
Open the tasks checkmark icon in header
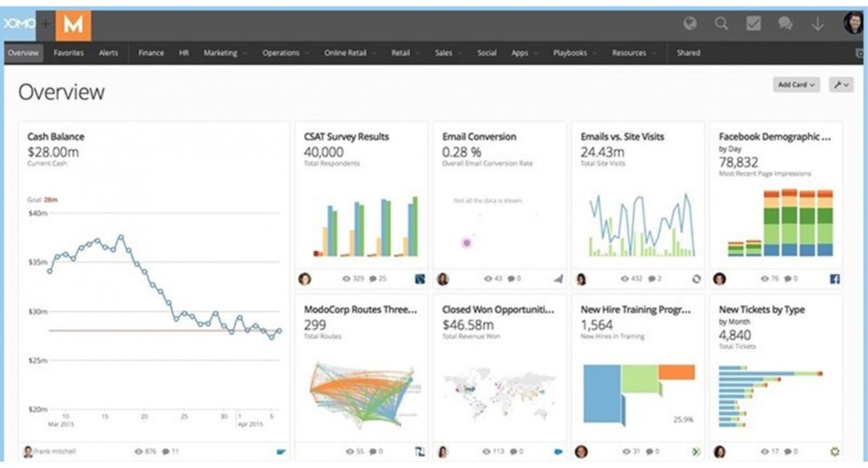point(753,24)
